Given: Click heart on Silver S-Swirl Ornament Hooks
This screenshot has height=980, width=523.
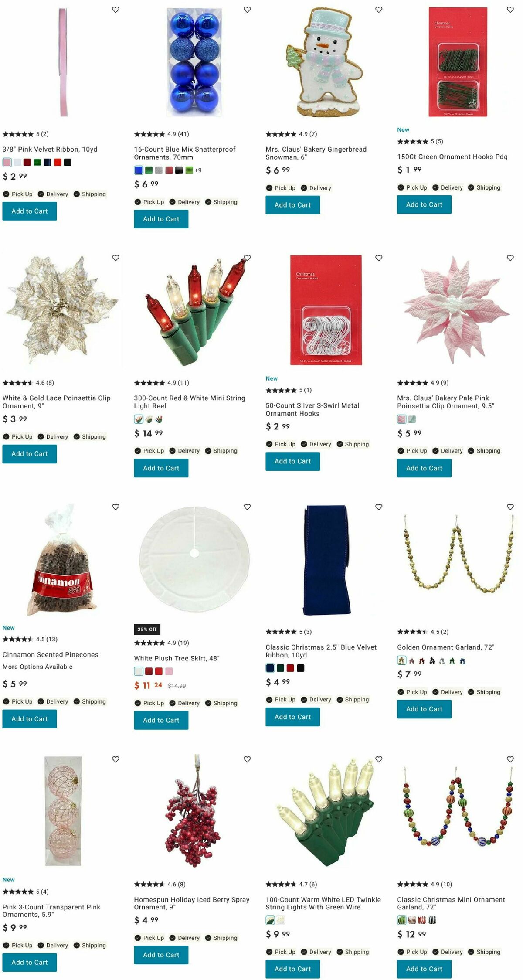Looking at the screenshot, I should [x=379, y=258].
